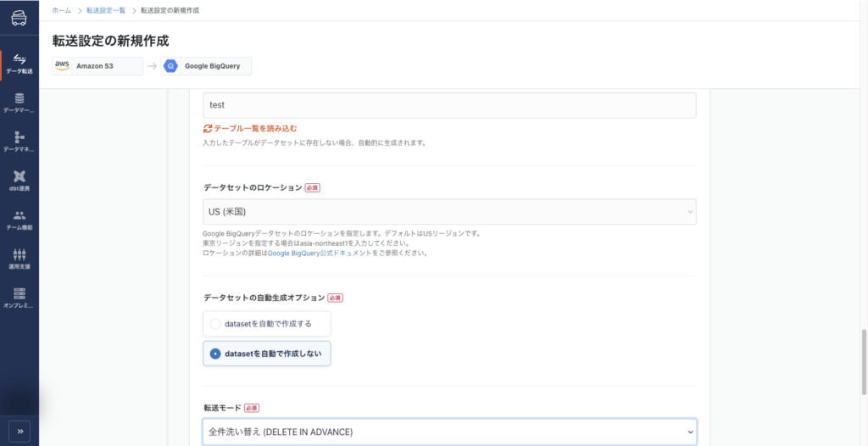Go to ホーム via the breadcrumb
Screen dimensions: 868x446
61,9
